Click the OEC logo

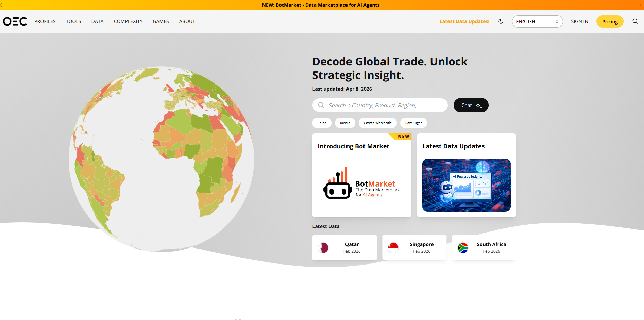pos(15,21)
